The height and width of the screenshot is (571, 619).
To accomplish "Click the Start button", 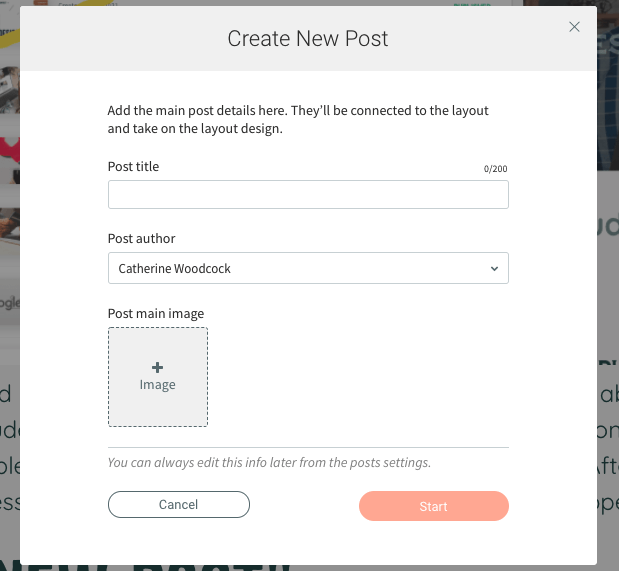I will pyautogui.click(x=433, y=506).
